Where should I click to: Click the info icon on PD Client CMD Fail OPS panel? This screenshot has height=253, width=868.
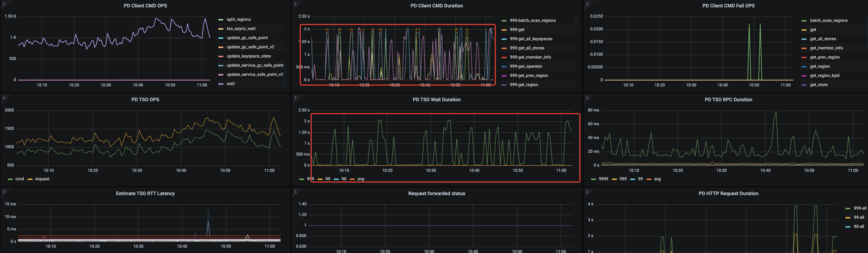click(x=587, y=4)
